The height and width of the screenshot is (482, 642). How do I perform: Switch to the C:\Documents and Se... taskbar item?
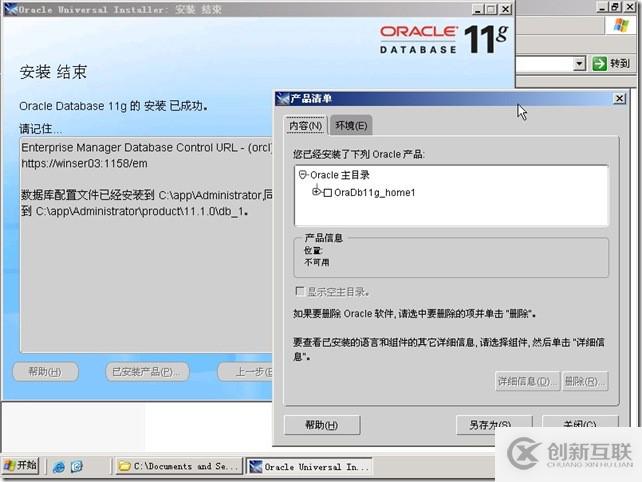(179, 466)
